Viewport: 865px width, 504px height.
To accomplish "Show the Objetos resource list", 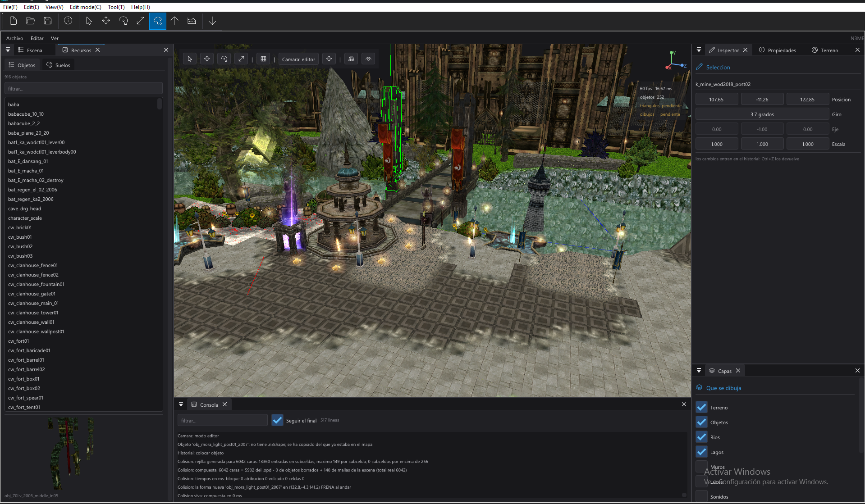I will [x=22, y=65].
